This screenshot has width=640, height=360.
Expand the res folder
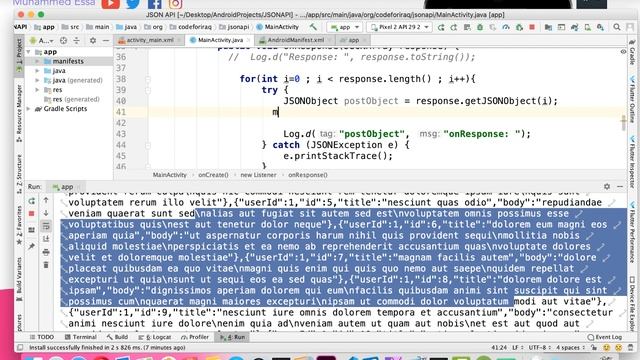point(37,89)
